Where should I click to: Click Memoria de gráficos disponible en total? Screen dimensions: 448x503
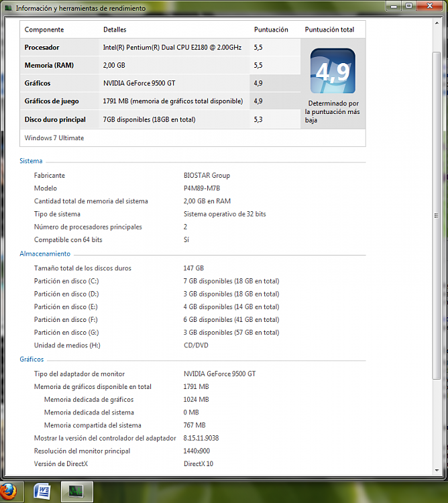click(93, 386)
